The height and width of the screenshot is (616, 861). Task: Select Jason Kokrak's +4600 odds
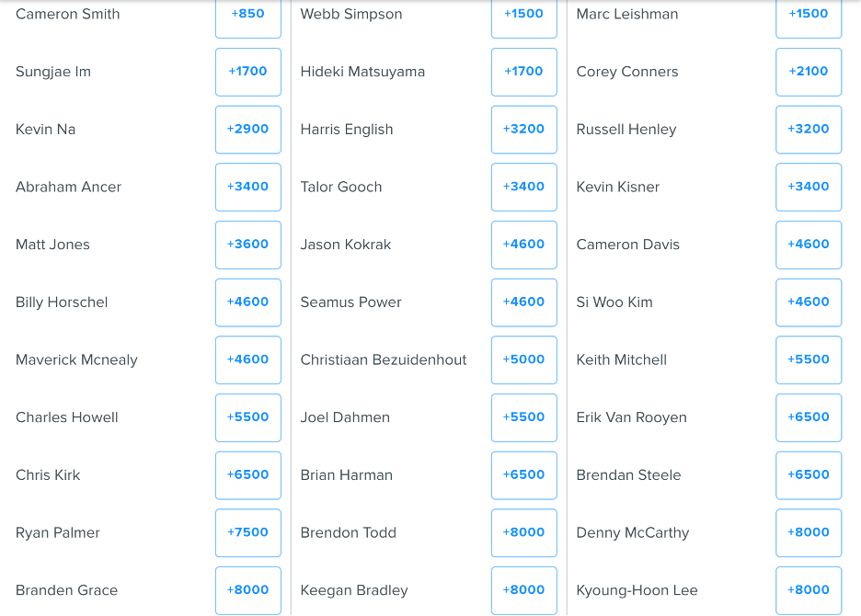pos(524,245)
